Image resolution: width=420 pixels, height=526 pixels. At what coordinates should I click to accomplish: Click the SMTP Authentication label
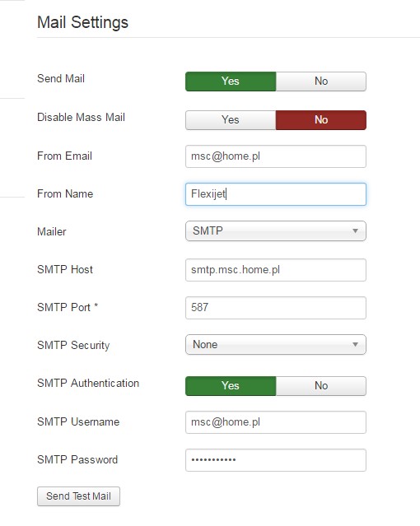click(x=88, y=383)
